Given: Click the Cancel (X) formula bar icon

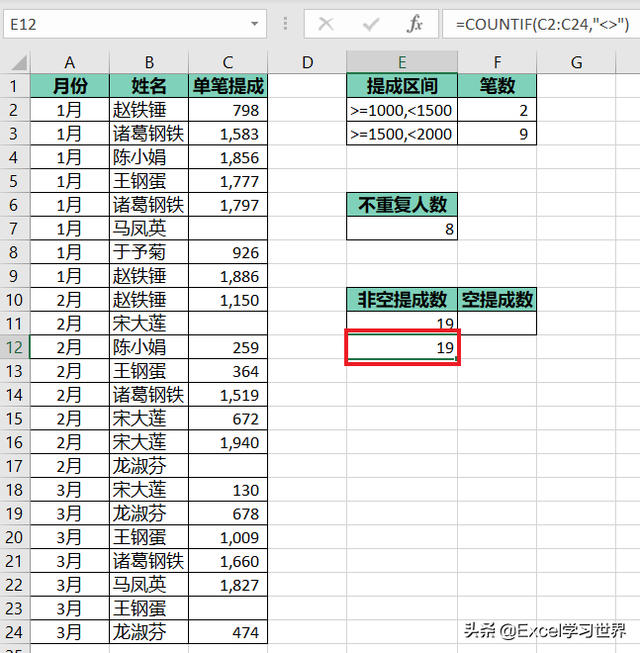Looking at the screenshot, I should pyautogui.click(x=326, y=24).
